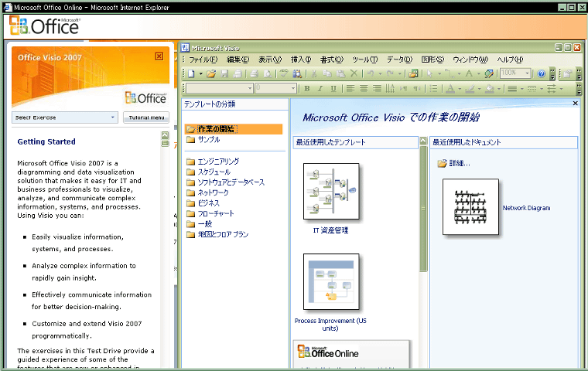
Task: Open the ファイル(F) menu
Action: click(x=203, y=60)
